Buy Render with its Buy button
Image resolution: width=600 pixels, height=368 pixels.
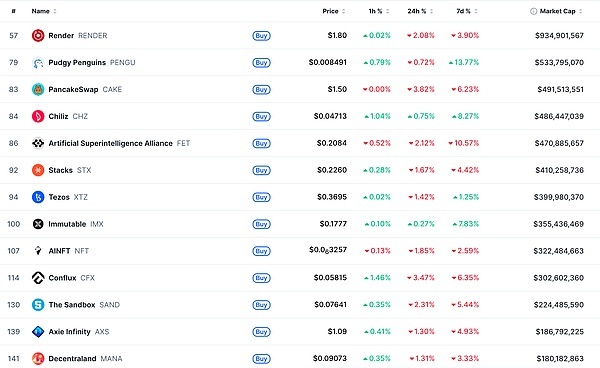click(x=261, y=36)
